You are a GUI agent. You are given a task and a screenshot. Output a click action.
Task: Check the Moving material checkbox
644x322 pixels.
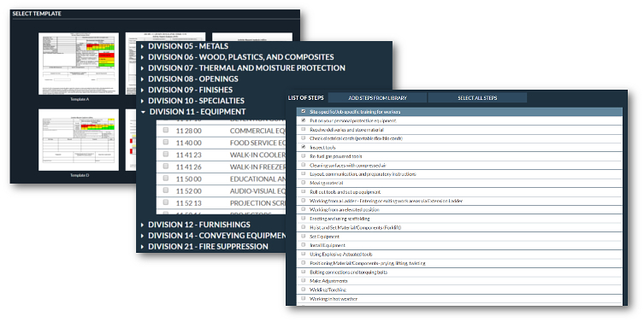pyautogui.click(x=304, y=183)
